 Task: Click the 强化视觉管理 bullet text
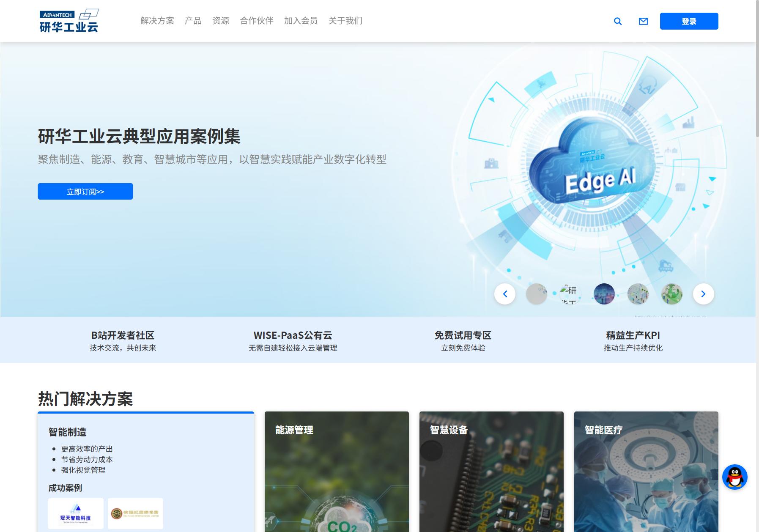point(83,470)
